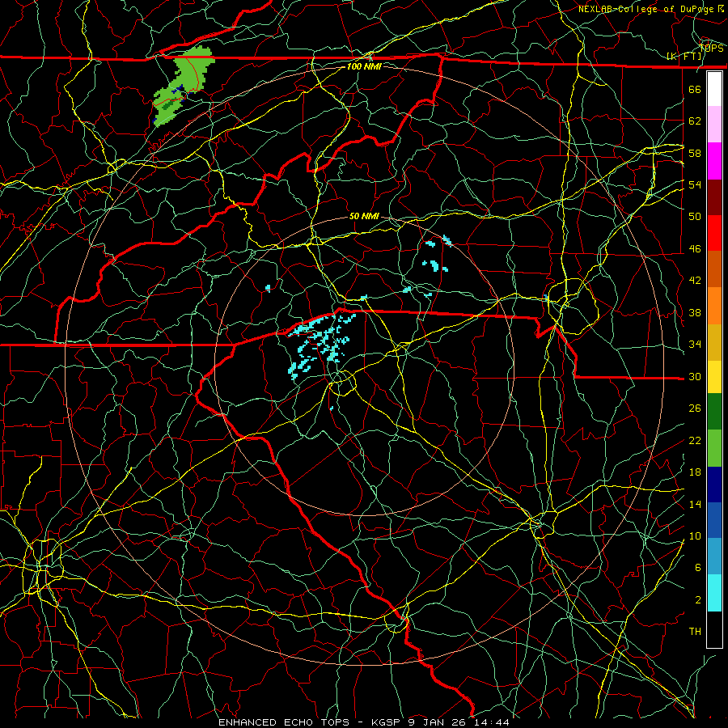Click the bright red 50 kft legend swatch
This screenshot has width=728, height=728.
coord(714,233)
